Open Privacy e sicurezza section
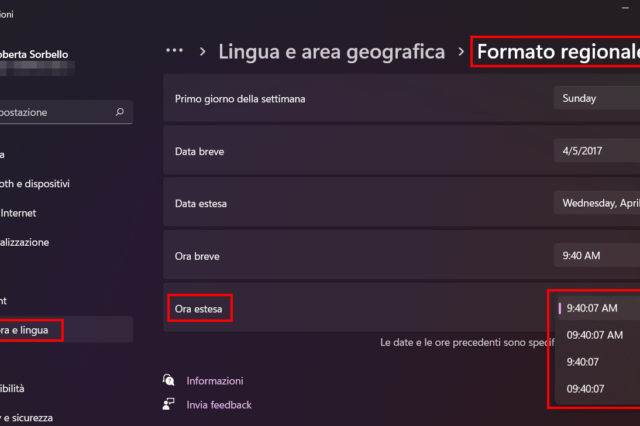640x426 pixels. [30, 417]
